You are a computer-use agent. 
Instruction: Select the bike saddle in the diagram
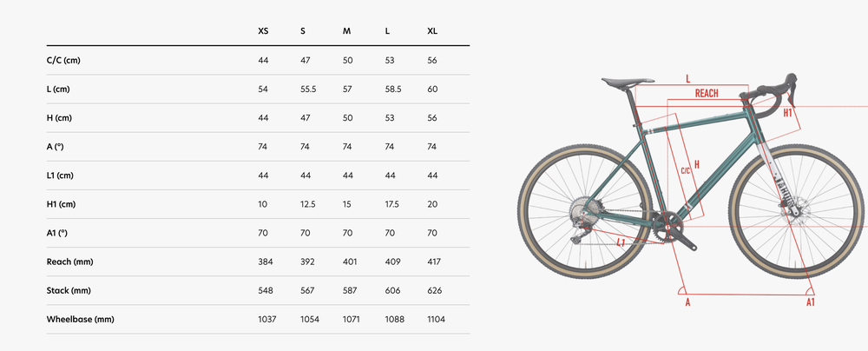(625, 83)
